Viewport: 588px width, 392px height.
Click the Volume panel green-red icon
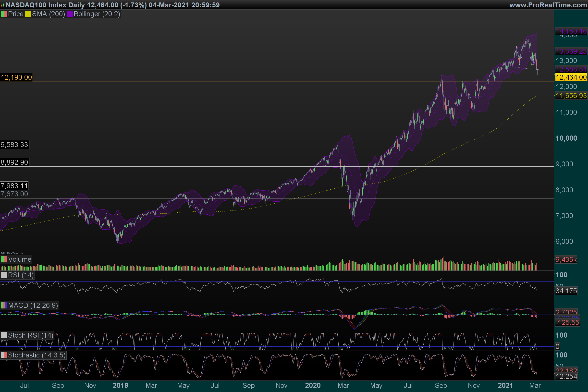tap(4, 259)
